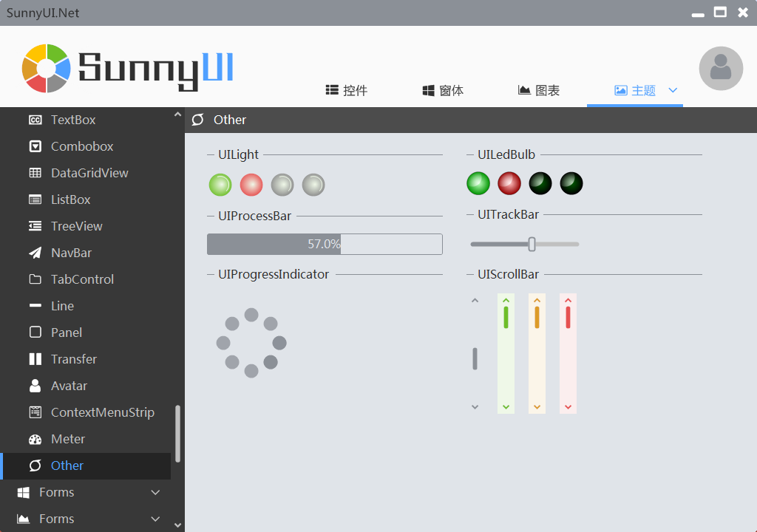Expand the charts Forms group
This screenshot has width=757, height=532.
[x=55, y=518]
